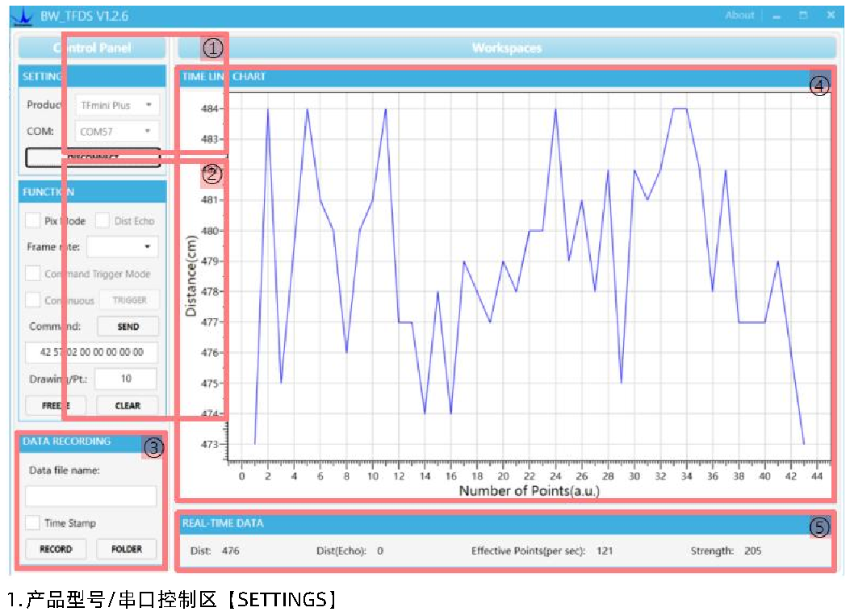Click the FREEZE button
Viewport: 850px width, 616px height.
pyautogui.click(x=56, y=405)
